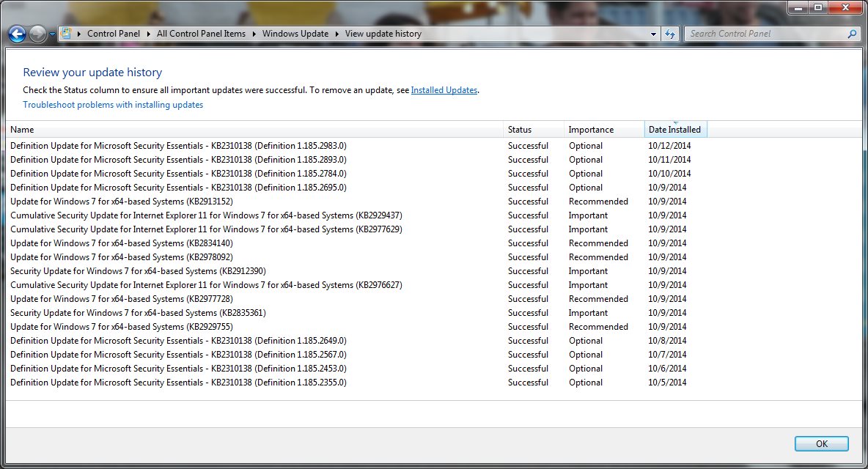Open the Control Panel breadcrumb
Image resolution: width=868 pixels, height=469 pixels.
pos(114,34)
